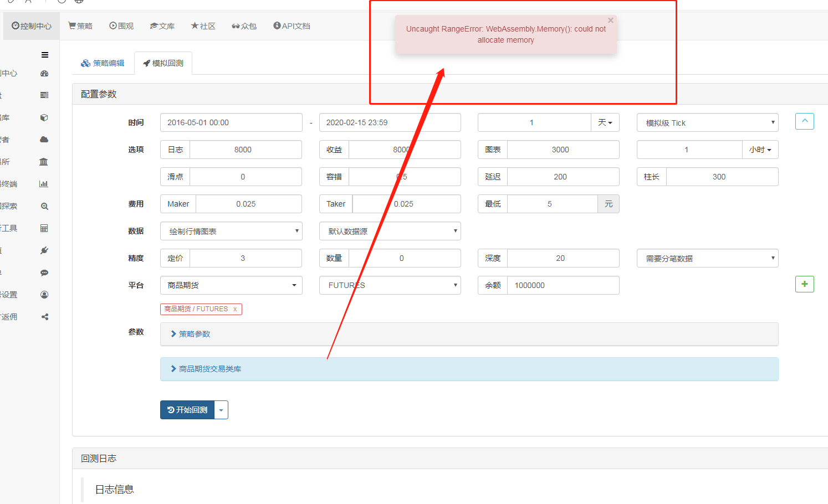Open 围观 in top navigation
This screenshot has width=828, height=504.
tap(121, 26)
